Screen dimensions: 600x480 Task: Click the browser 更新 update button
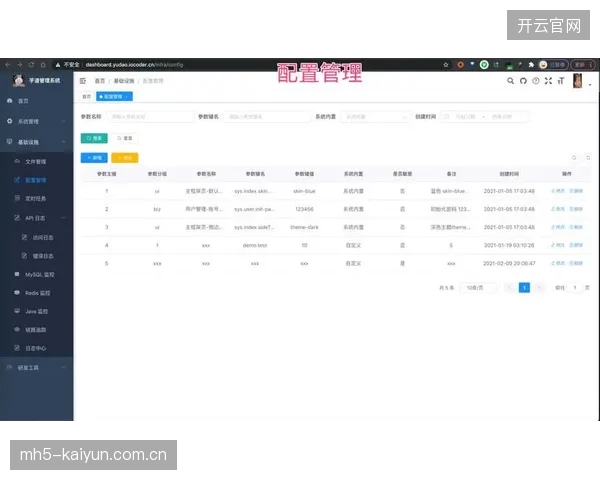583,65
